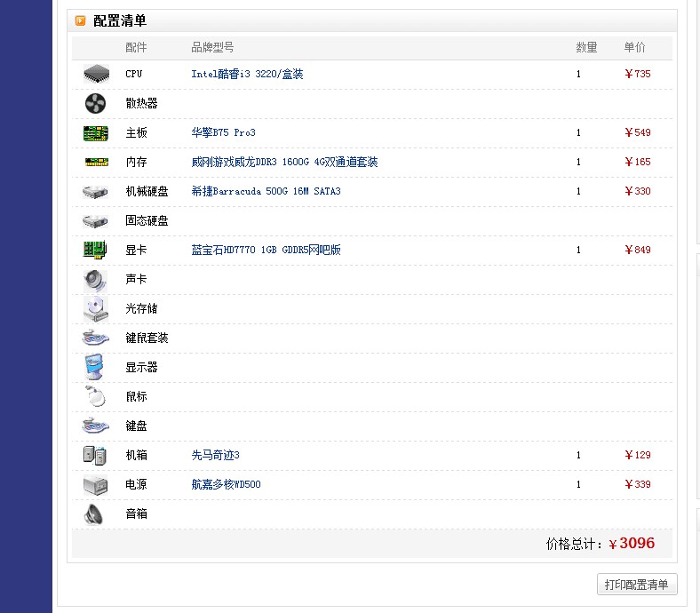The width and height of the screenshot is (700, 613).
Task: Open the Intel酷睿i3 3220/盒装 link
Action: pyautogui.click(x=247, y=74)
